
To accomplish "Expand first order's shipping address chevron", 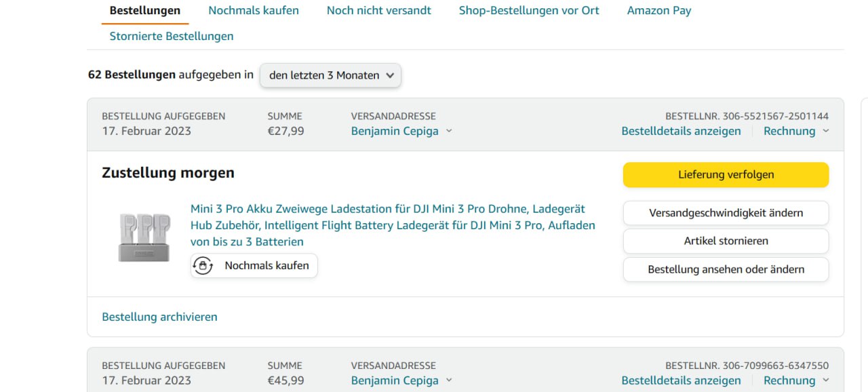I will click(449, 132).
